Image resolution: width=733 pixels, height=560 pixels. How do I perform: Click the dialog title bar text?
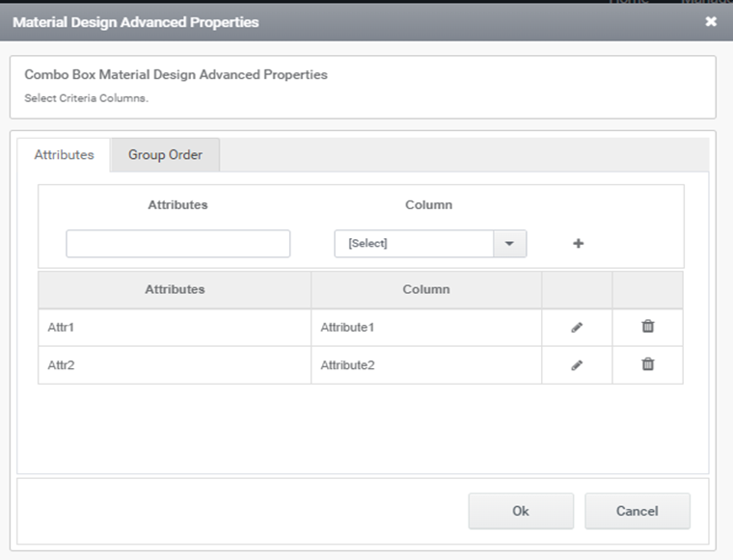click(x=136, y=21)
